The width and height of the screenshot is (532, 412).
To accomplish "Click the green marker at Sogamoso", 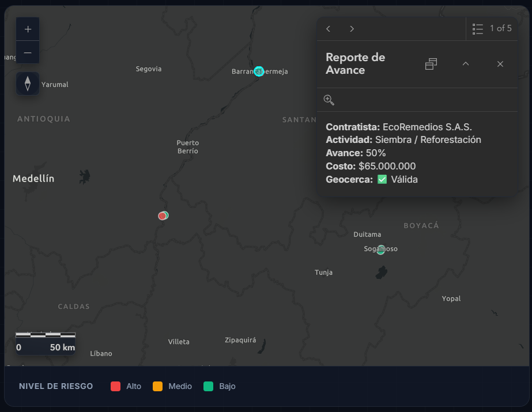I will pyautogui.click(x=380, y=250).
